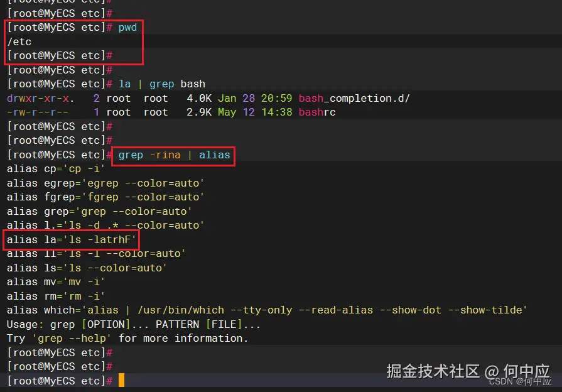Image resolution: width=562 pixels, height=392 pixels.
Task: Click the alias rm='rm -i' line
Action: (x=56, y=297)
